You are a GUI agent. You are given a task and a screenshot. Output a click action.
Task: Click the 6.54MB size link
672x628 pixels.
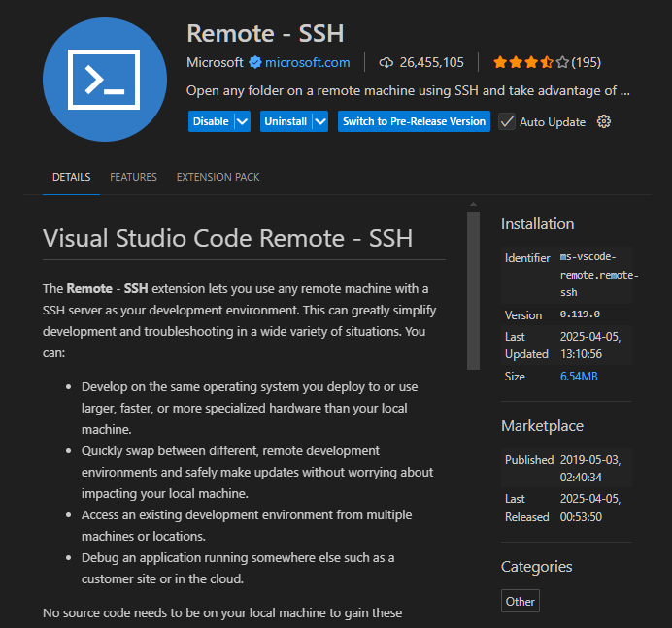point(581,376)
